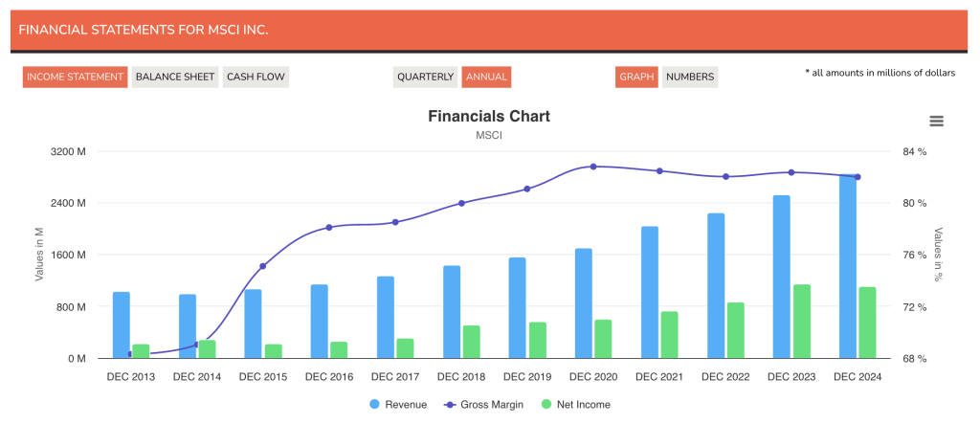Select the DEC 2022 revenue bar
980x424 pixels.
(x=716, y=286)
